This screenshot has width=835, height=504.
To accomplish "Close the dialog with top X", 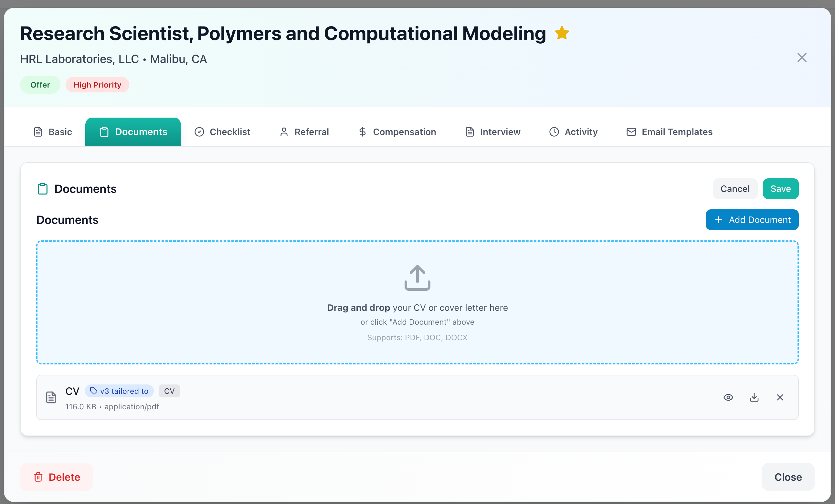I will (801, 58).
